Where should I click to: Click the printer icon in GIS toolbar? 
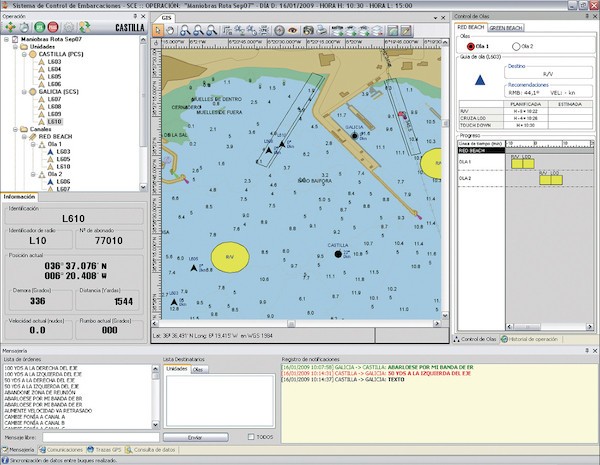click(321, 31)
